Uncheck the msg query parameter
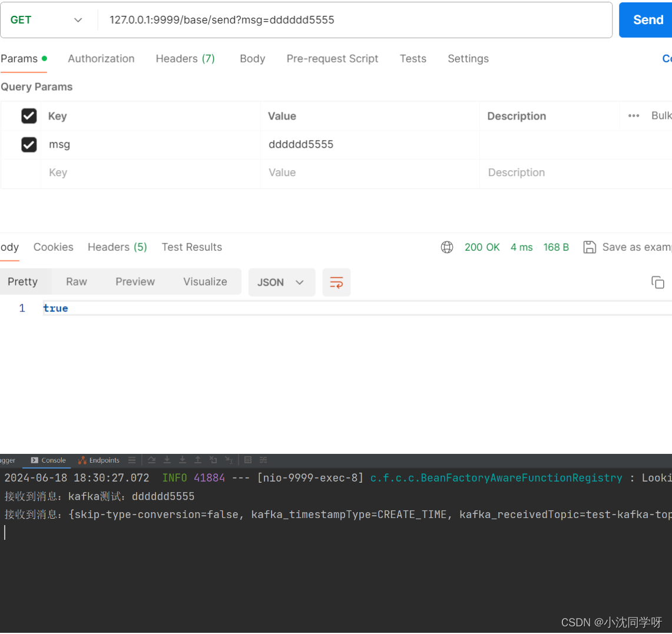 [29, 144]
